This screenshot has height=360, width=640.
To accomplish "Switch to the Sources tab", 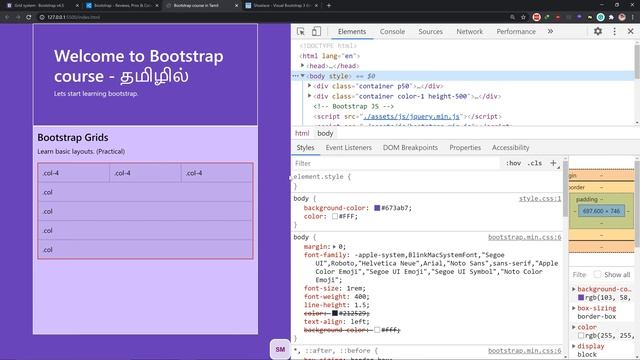I will tap(430, 31).
